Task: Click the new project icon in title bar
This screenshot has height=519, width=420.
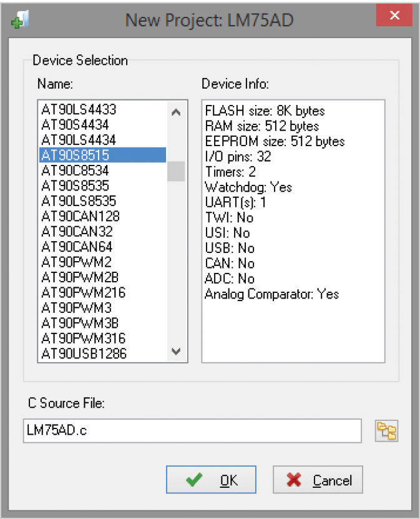Action: (x=20, y=19)
